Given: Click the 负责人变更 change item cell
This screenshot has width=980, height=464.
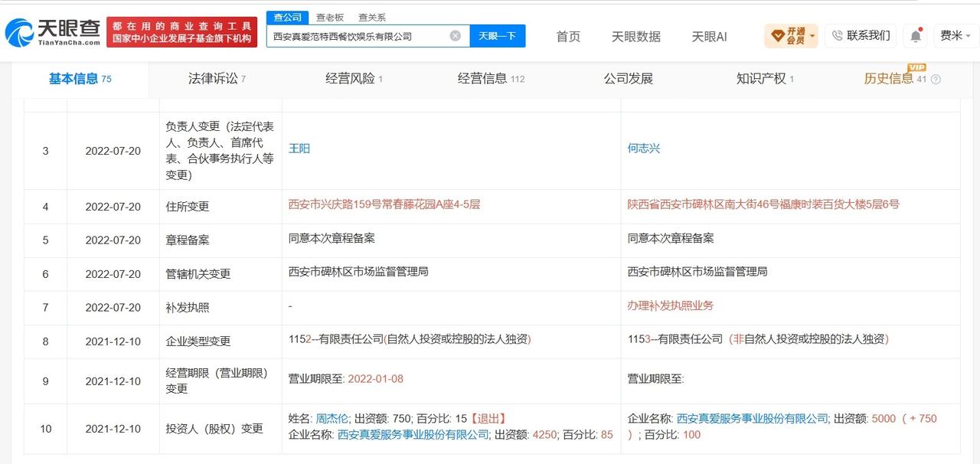Looking at the screenshot, I should point(220,151).
